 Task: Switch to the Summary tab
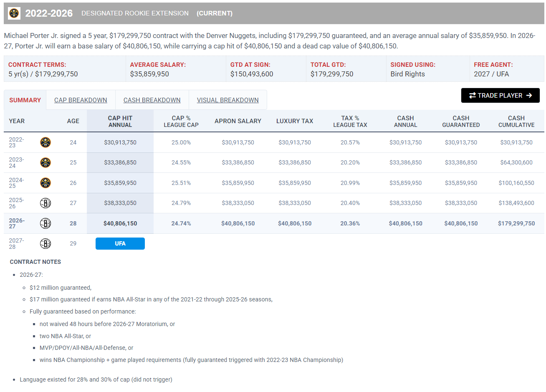[25, 100]
